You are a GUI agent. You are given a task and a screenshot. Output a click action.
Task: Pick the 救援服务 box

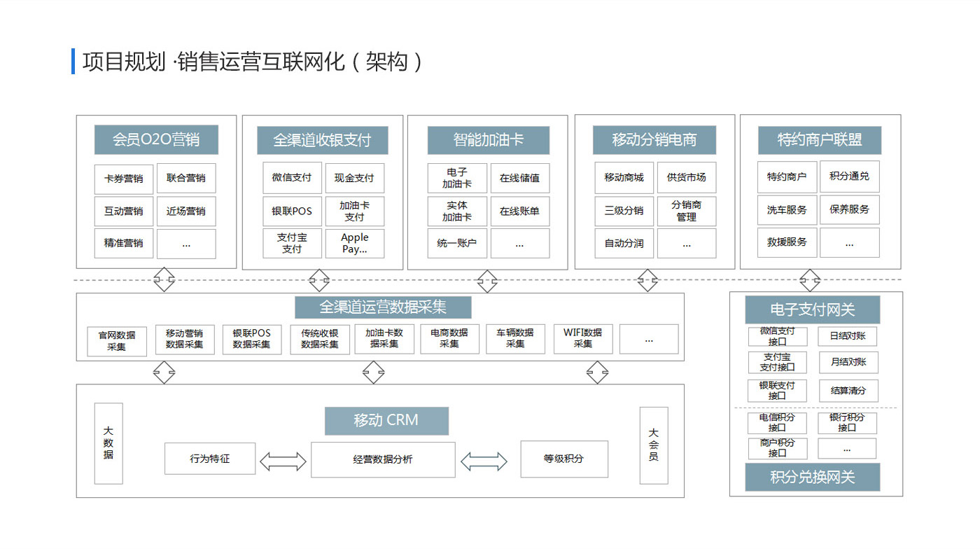(x=787, y=242)
